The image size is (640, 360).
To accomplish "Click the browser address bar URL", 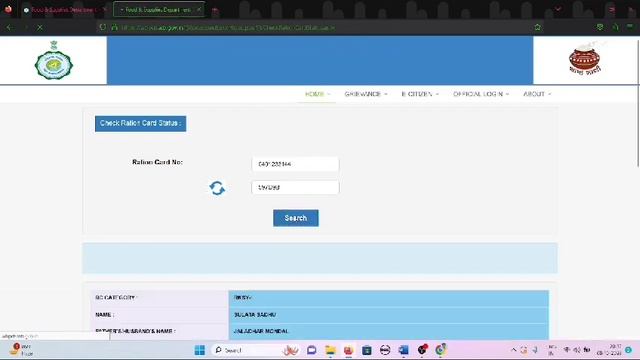I will tap(228, 27).
